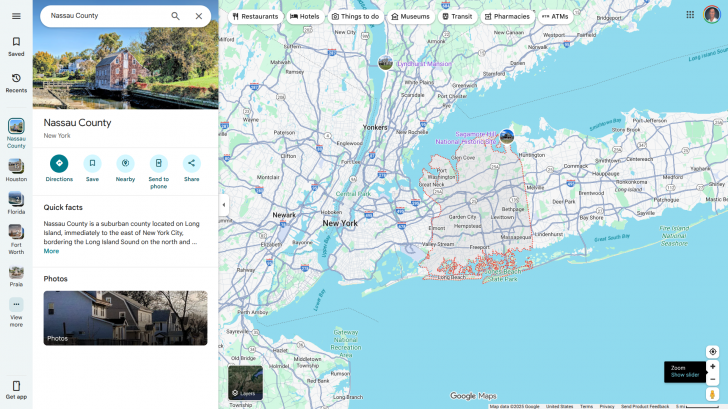
Task: Select the Hotels category chip
Action: point(305,16)
